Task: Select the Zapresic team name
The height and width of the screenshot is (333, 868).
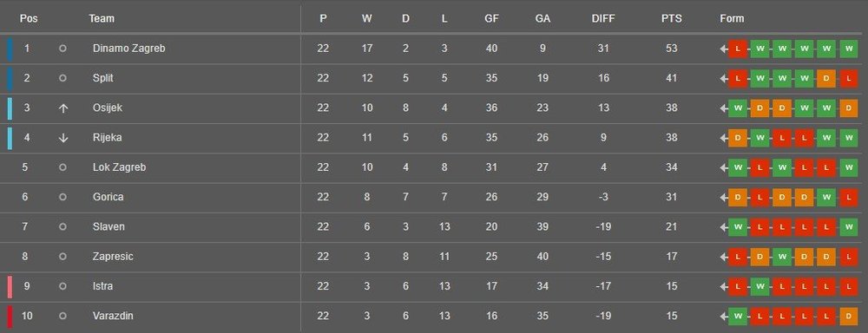Action: click(113, 257)
